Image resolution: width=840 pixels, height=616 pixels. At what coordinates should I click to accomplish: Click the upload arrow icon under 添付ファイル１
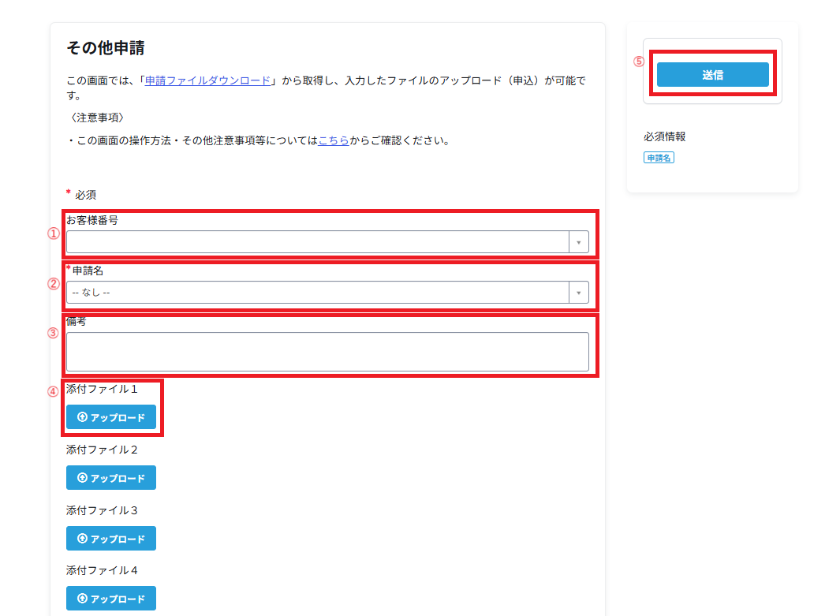click(x=82, y=417)
